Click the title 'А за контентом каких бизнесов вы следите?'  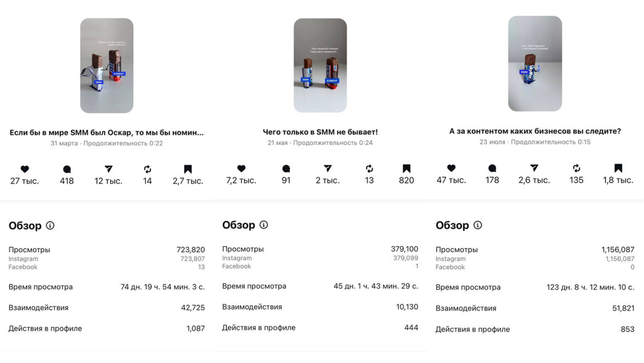point(535,131)
